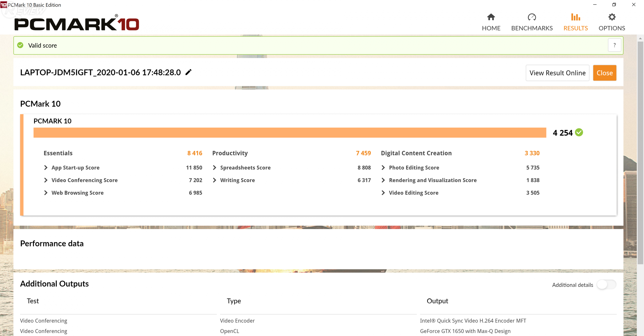Go to the HOME tab label

coord(491,28)
